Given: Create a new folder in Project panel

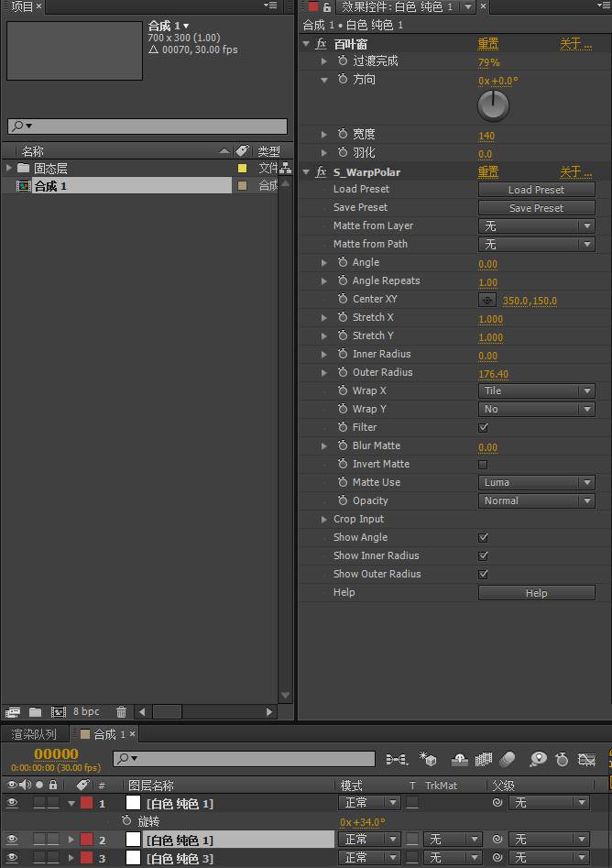Looking at the screenshot, I should (36, 712).
